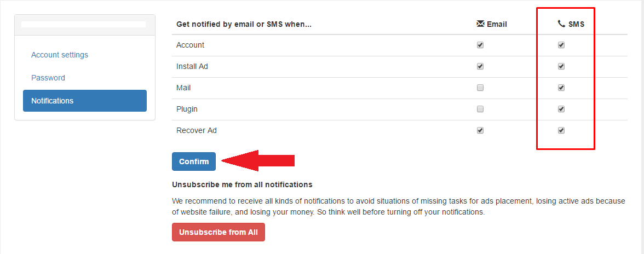Click the phone icon beside SMS header
Screen dimensions: 644x254
[x=561, y=24]
